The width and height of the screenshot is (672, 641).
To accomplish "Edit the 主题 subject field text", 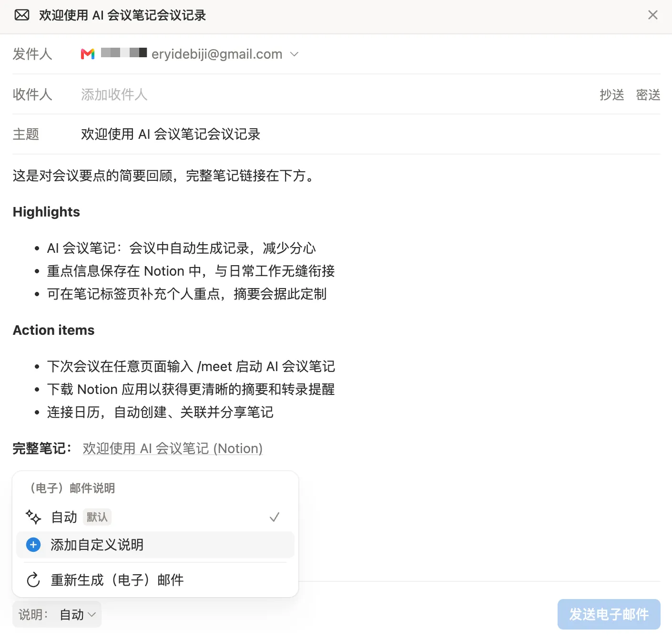I will pyautogui.click(x=171, y=134).
